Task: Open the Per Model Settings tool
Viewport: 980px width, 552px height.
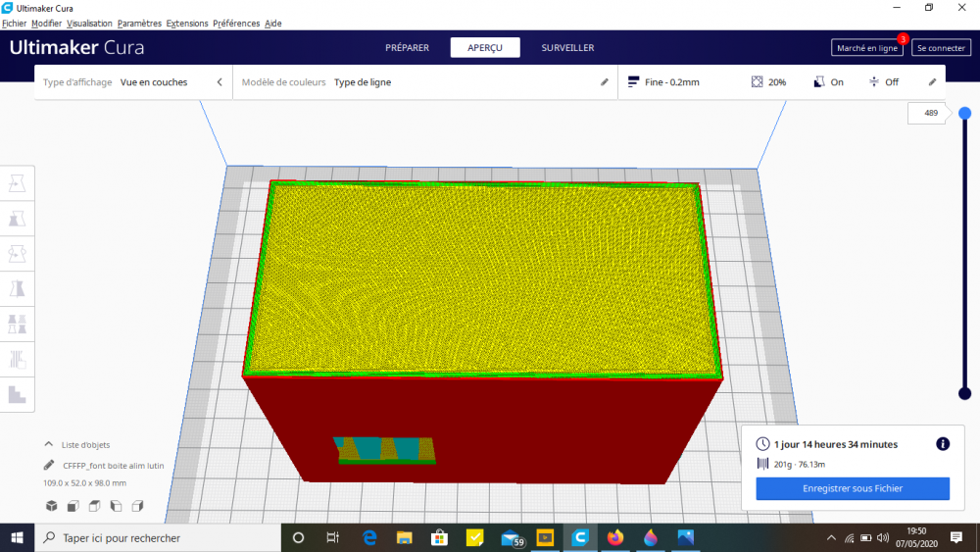Action: click(17, 324)
